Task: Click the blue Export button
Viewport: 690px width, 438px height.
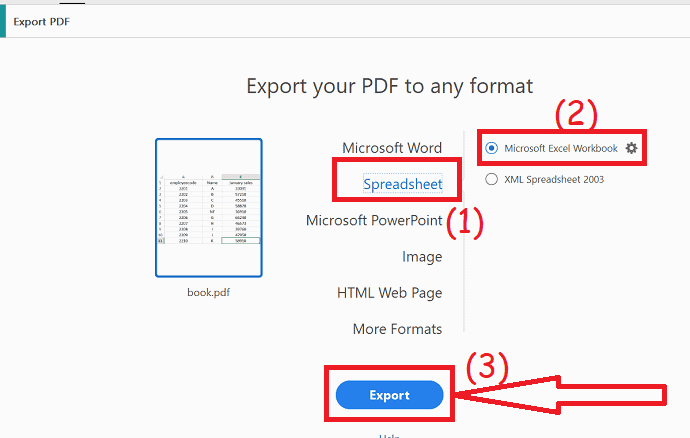Action: 389,395
